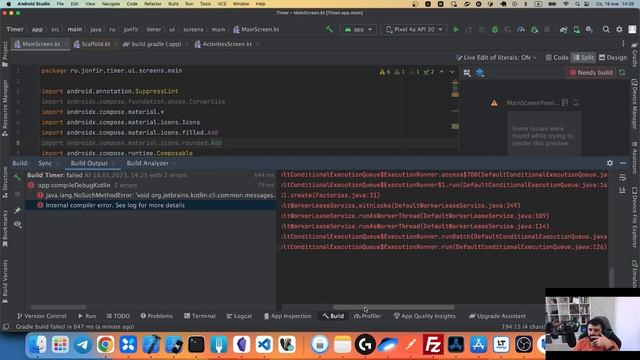The image size is (640, 360).
Task: Click the Layers icon in preview toolbar
Action: (480, 73)
